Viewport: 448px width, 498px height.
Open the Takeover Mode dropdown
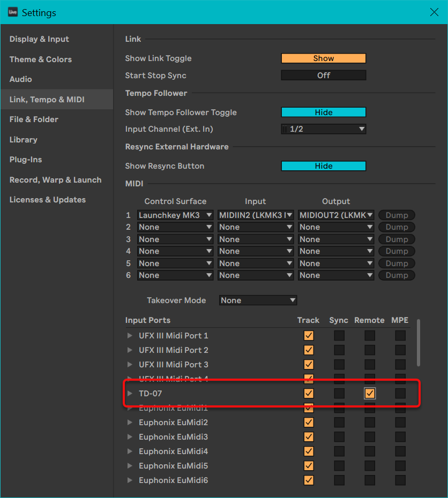(258, 300)
